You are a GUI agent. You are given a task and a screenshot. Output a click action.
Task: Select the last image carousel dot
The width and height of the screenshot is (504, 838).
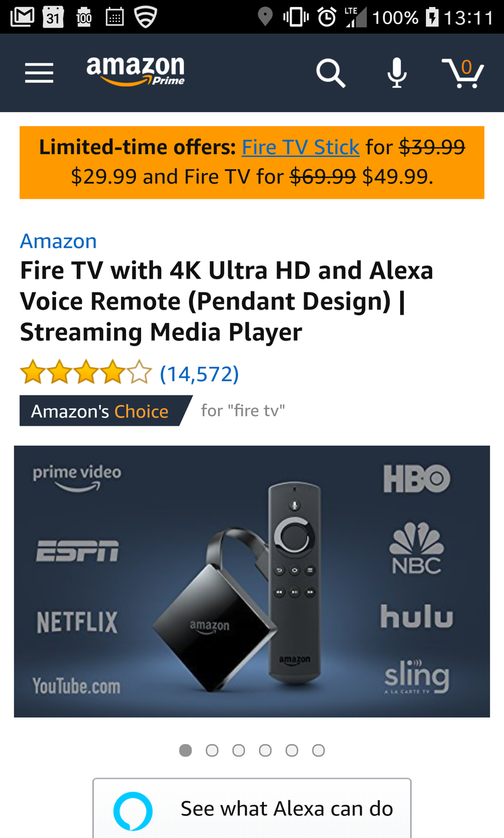pos(319,750)
